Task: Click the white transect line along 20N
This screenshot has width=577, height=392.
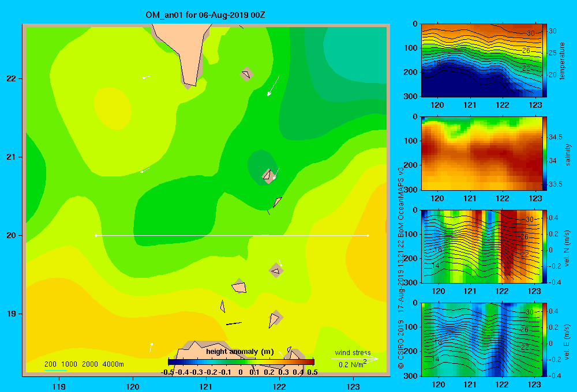Action: coord(232,235)
